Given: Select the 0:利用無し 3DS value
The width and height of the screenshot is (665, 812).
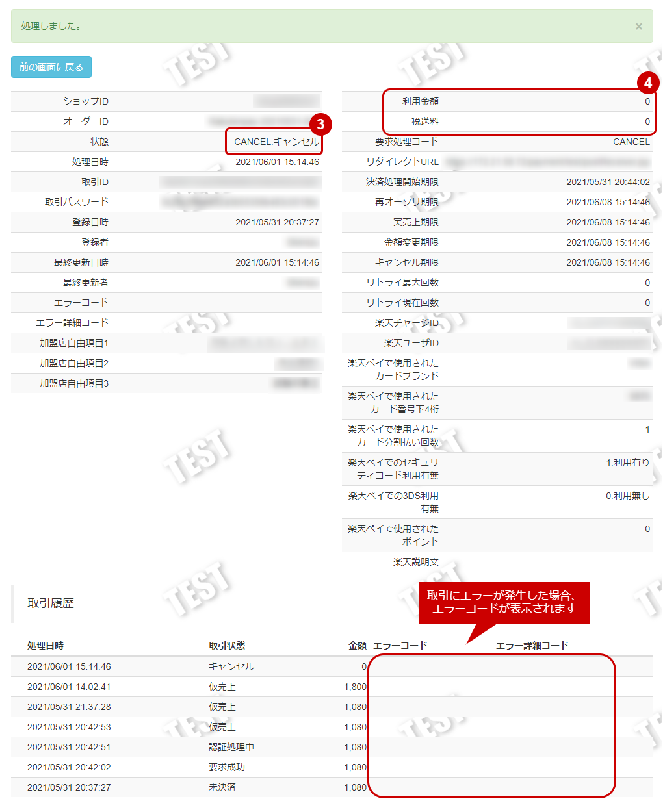Looking at the screenshot, I should [628, 496].
